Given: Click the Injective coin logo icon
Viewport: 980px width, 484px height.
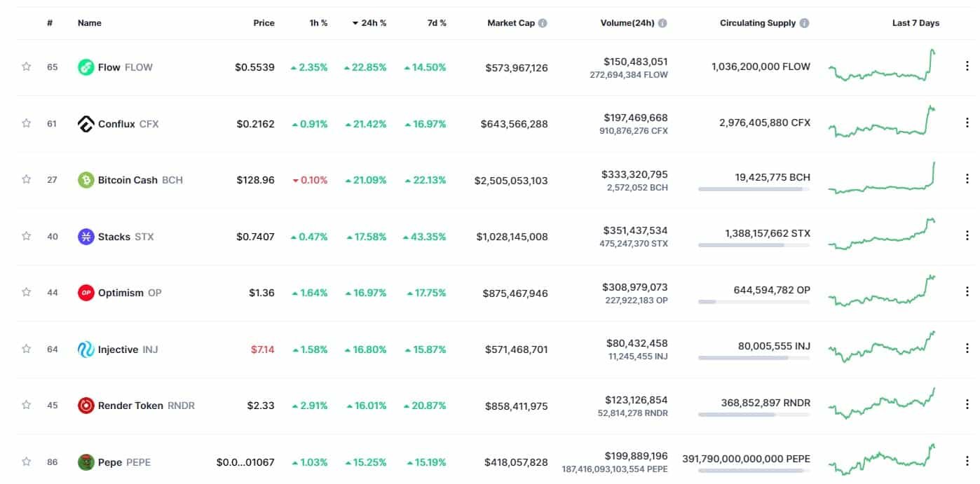Looking at the screenshot, I should [86, 350].
